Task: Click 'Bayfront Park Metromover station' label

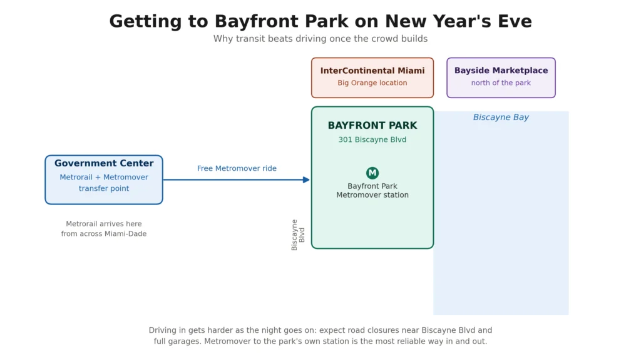Action: click(x=372, y=190)
